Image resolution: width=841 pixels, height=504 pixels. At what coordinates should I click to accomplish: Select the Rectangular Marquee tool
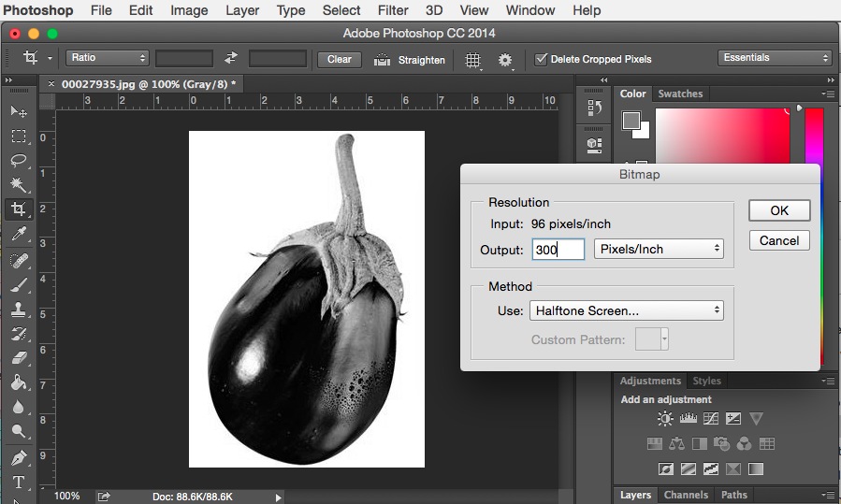click(18, 136)
